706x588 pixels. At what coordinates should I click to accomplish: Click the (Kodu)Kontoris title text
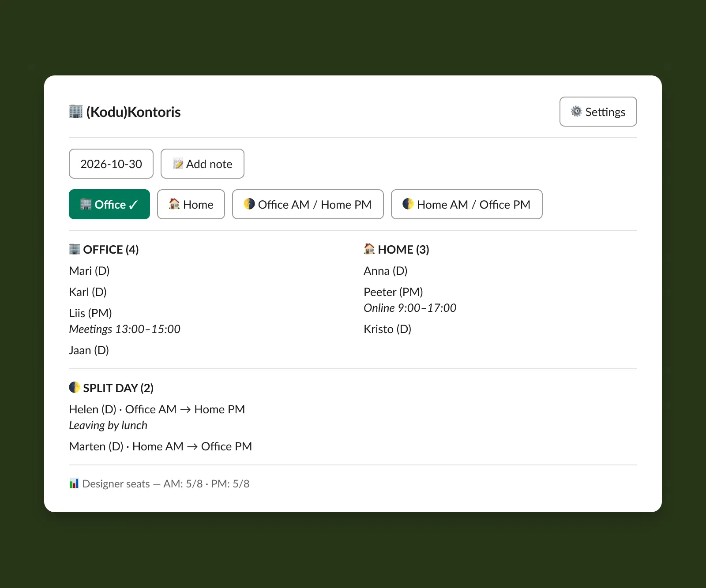133,112
